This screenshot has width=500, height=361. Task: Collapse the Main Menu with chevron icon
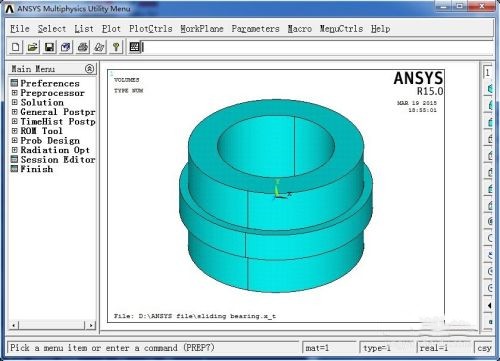pos(89,69)
